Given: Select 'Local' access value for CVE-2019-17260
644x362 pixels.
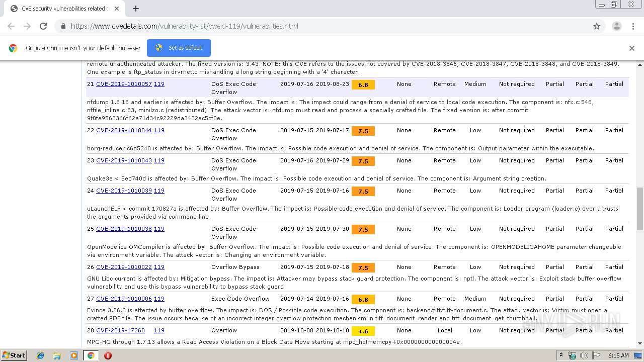Looking at the screenshot, I should coord(445,330).
